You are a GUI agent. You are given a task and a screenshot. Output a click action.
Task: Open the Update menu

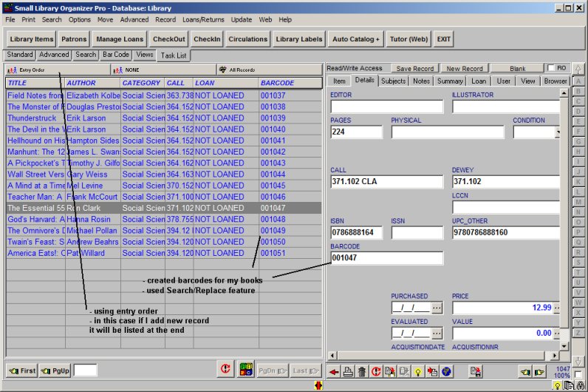tap(242, 19)
